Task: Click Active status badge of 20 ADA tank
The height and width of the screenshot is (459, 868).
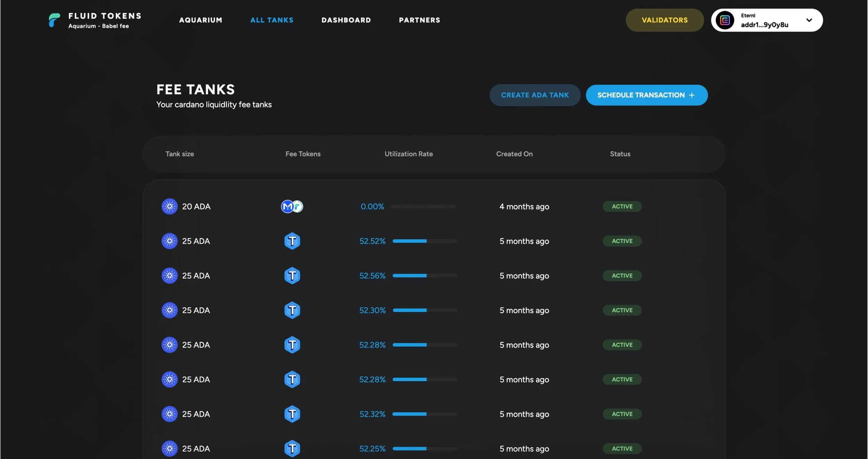Action: (622, 207)
